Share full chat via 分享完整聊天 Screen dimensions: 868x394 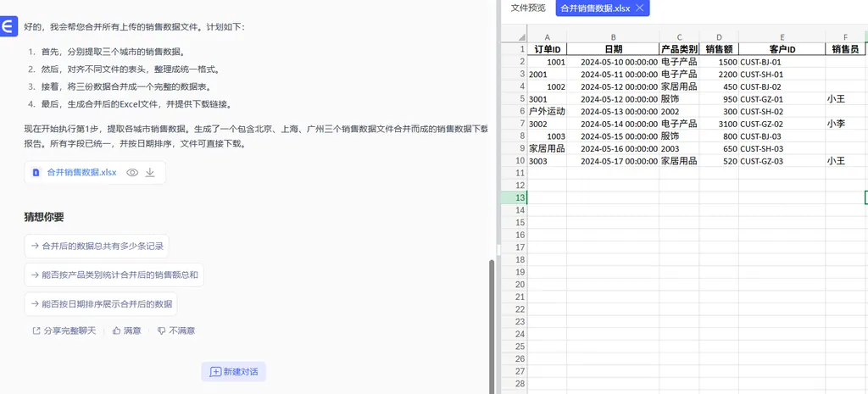pyautogui.click(x=64, y=330)
